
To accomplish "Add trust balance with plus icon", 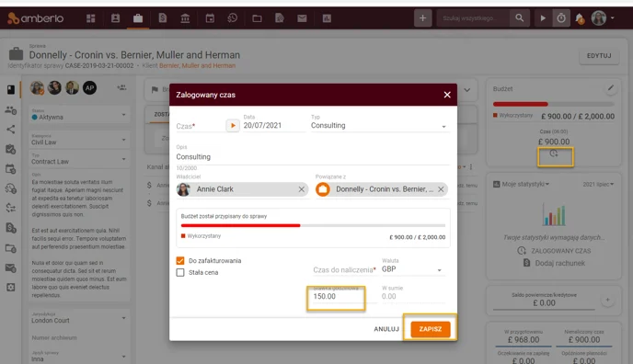I will pos(607,300).
